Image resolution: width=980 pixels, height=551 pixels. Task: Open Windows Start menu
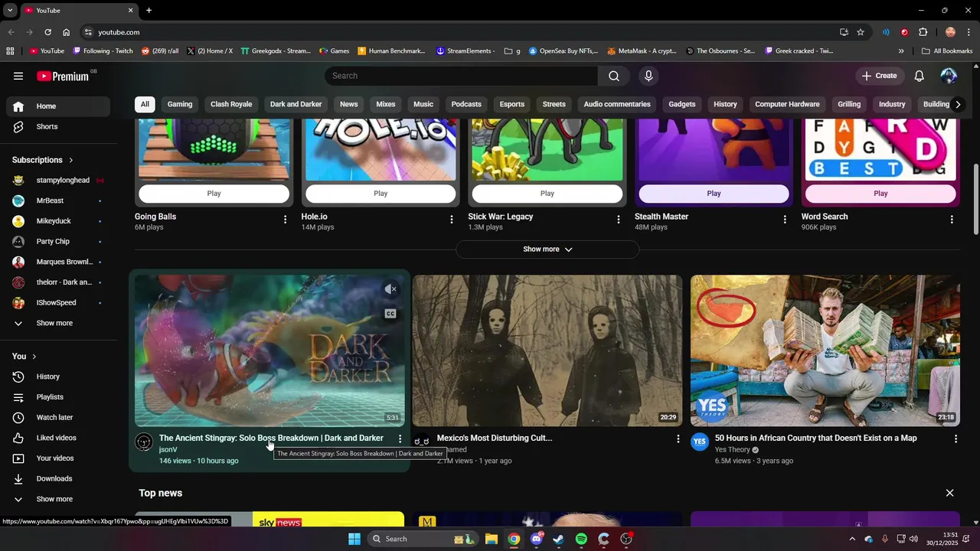pyautogui.click(x=354, y=539)
